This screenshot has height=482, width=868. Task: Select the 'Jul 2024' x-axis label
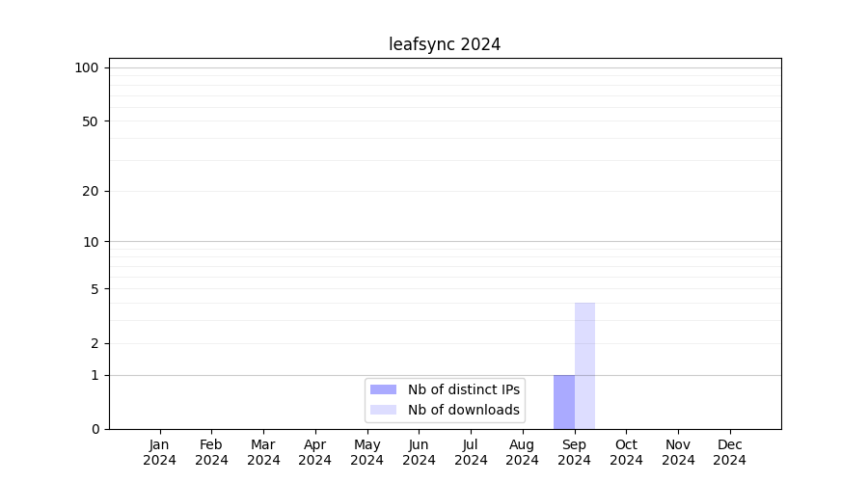point(471,452)
